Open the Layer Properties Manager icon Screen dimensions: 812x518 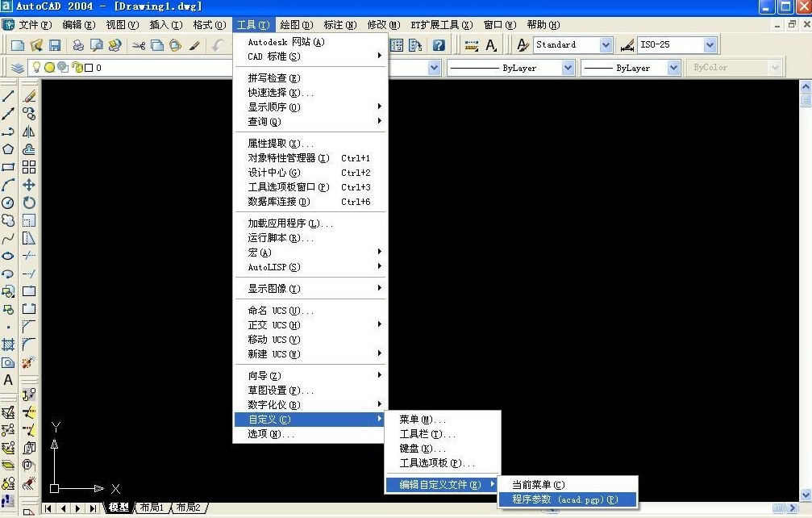(18, 67)
